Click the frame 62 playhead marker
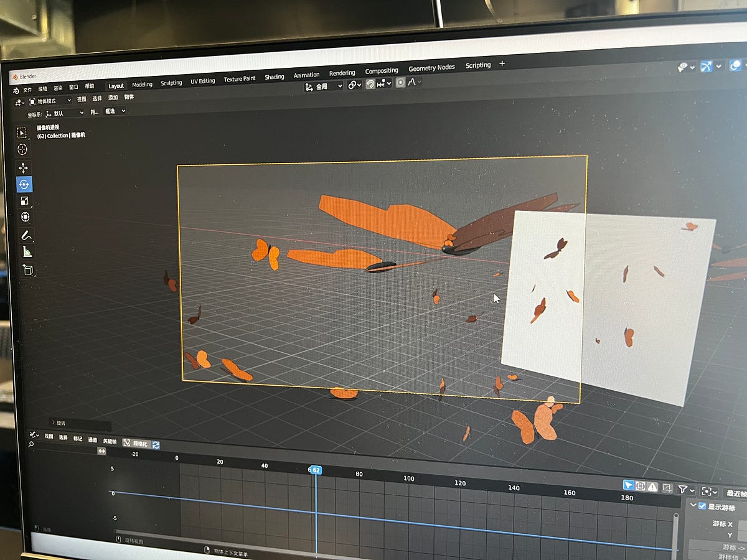Screen dimensions: 747x560 tap(317, 471)
